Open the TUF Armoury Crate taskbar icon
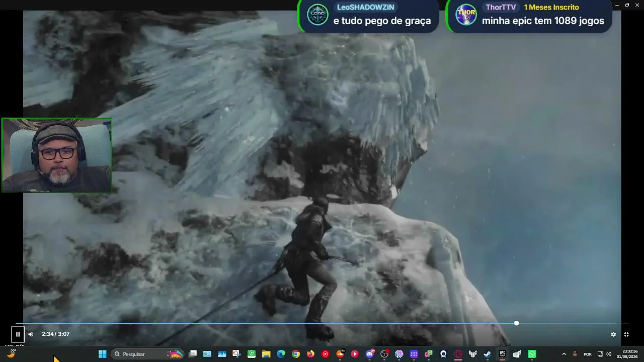This screenshot has width=644, height=362. coord(473,354)
